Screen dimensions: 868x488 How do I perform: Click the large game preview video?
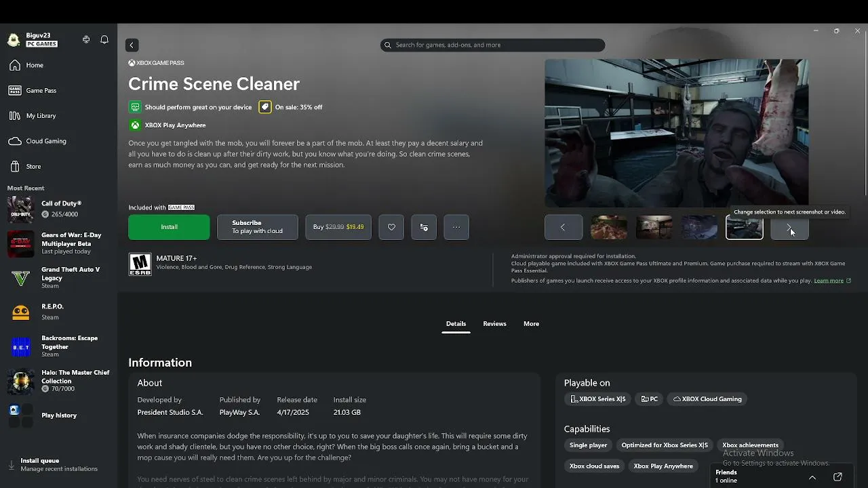[x=676, y=133]
